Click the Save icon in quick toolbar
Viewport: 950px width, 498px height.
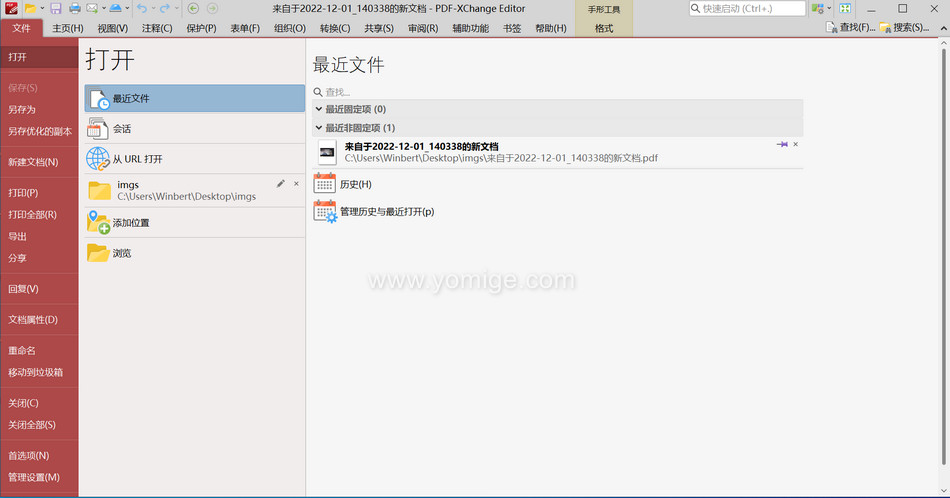[x=57, y=8]
